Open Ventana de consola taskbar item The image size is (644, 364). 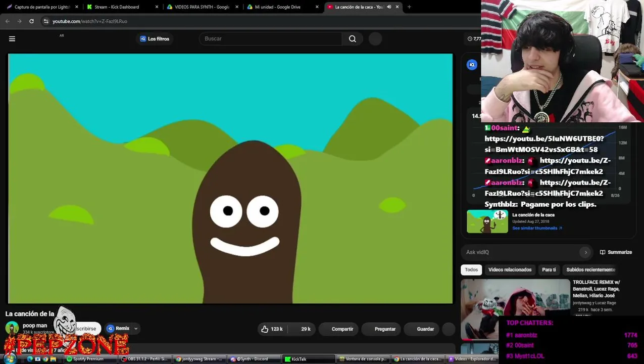(x=363, y=359)
